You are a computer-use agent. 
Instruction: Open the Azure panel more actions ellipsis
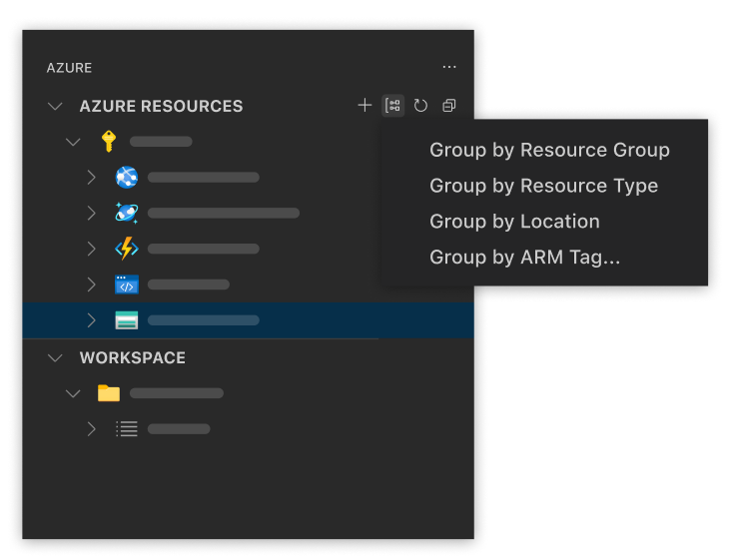[x=449, y=68]
